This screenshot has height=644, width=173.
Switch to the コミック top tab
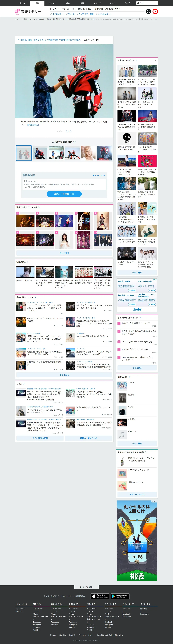point(52,3)
